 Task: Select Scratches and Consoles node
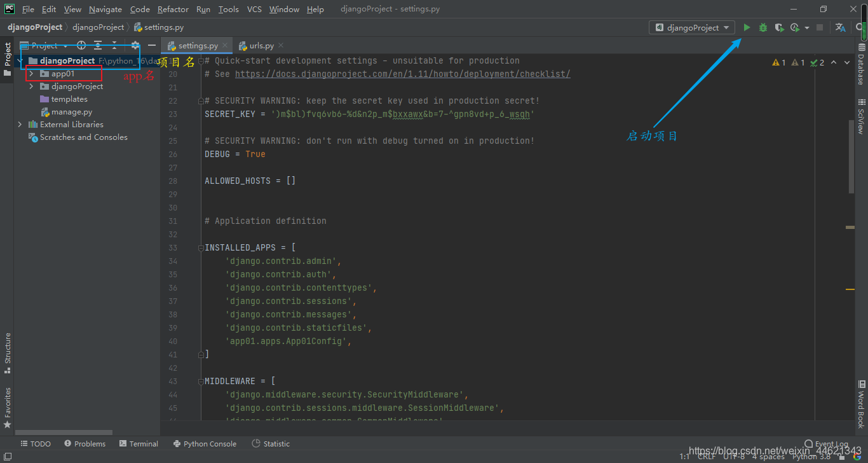pyautogui.click(x=83, y=137)
